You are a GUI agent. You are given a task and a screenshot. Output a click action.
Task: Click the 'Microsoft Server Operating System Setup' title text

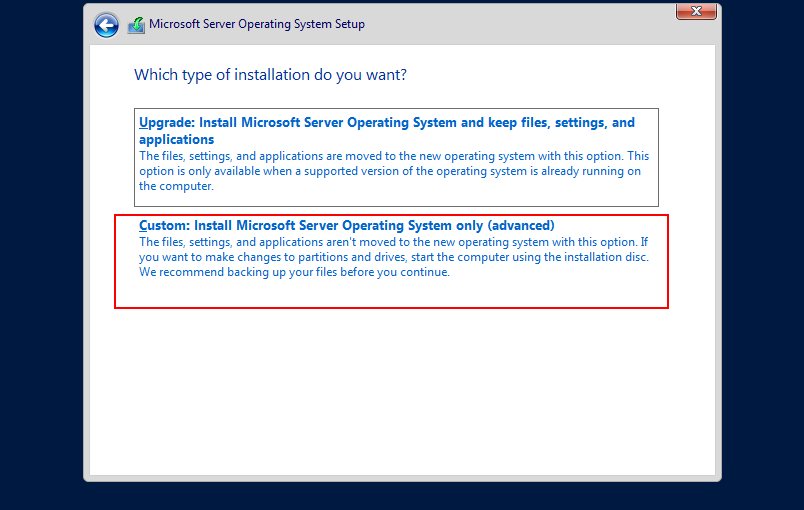257,24
